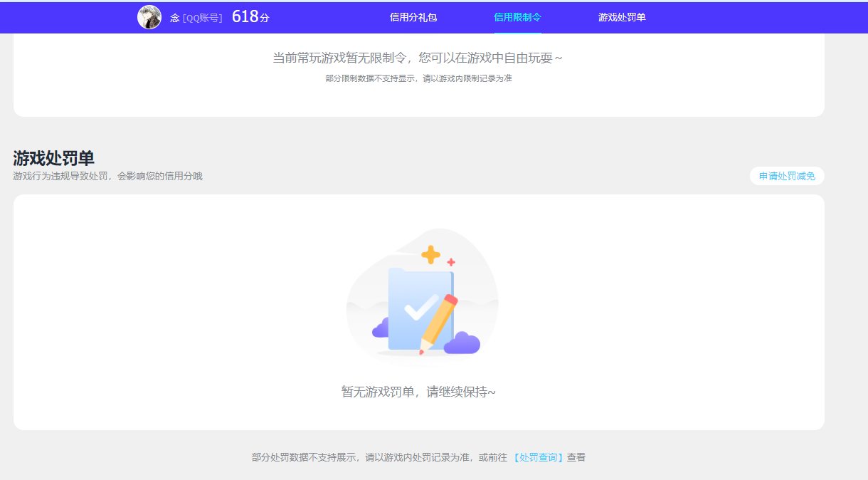Select the 信用限制令 tab
Viewport: 868px width, 480px height.
(517, 17)
